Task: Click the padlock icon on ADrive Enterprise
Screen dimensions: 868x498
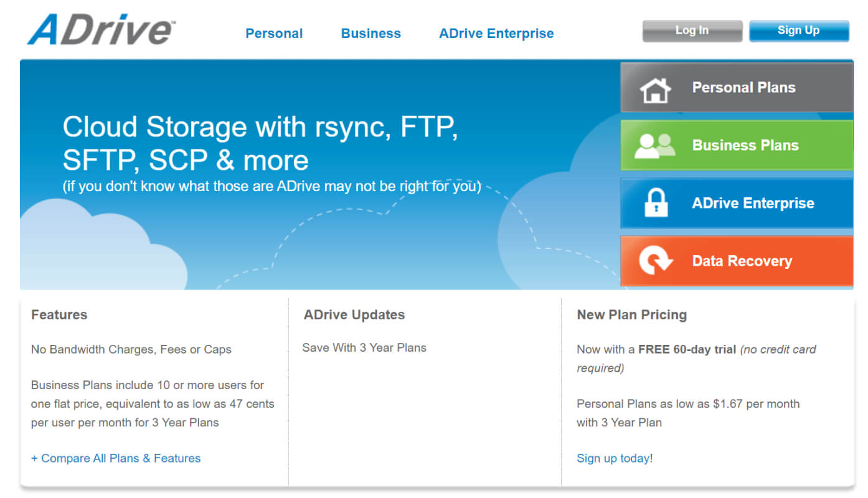Action: click(x=656, y=203)
